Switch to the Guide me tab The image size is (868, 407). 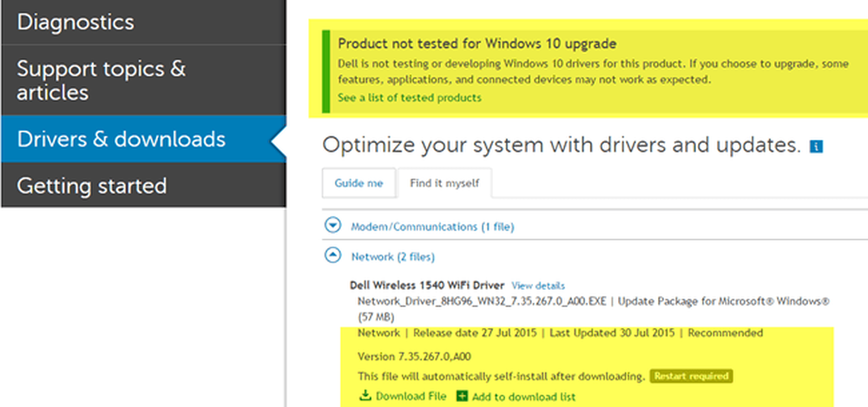358,183
